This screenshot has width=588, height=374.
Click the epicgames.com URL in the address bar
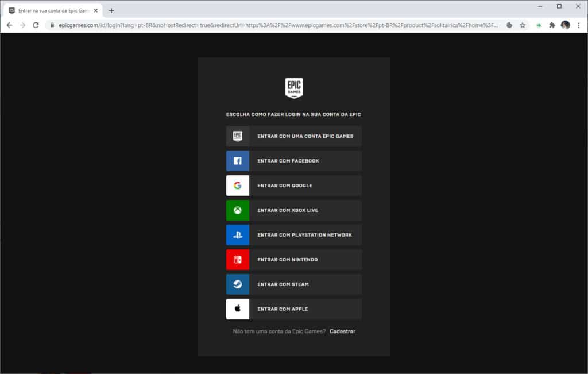(278, 25)
